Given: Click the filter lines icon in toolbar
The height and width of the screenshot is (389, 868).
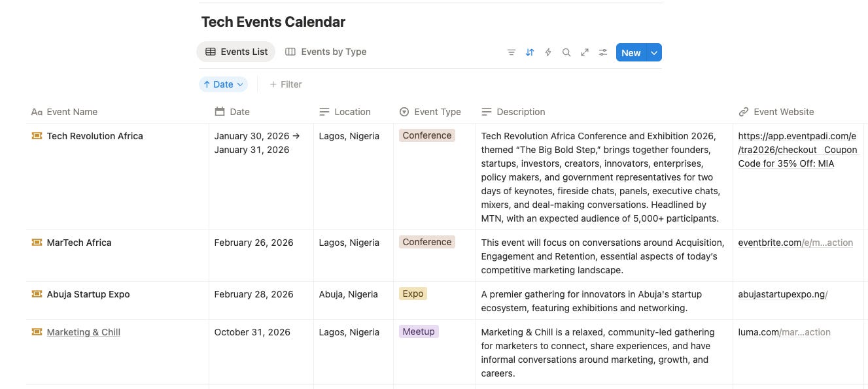Looking at the screenshot, I should coord(512,52).
